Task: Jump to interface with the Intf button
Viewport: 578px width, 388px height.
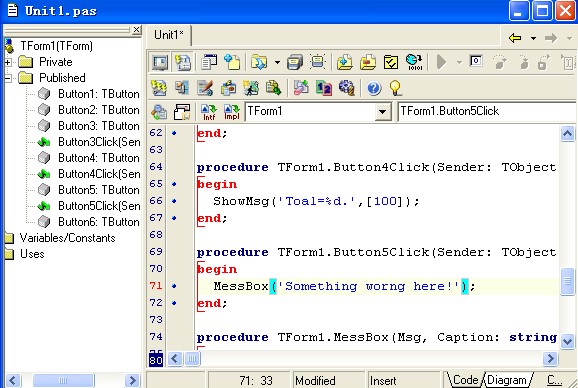Action: click(209, 111)
